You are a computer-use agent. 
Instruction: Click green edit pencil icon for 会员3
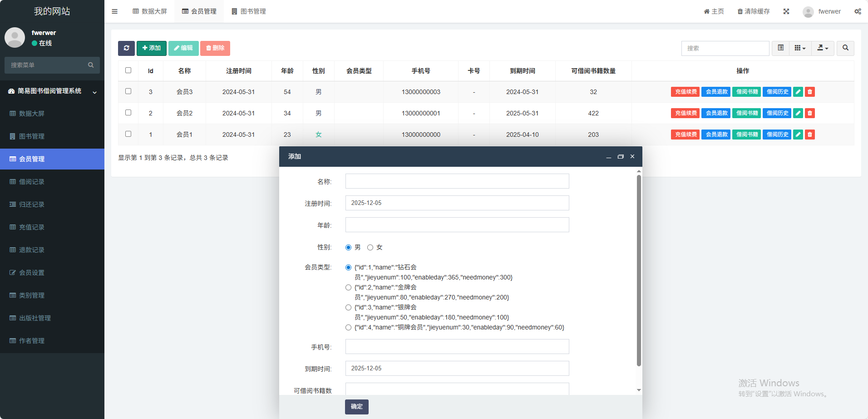(x=798, y=92)
